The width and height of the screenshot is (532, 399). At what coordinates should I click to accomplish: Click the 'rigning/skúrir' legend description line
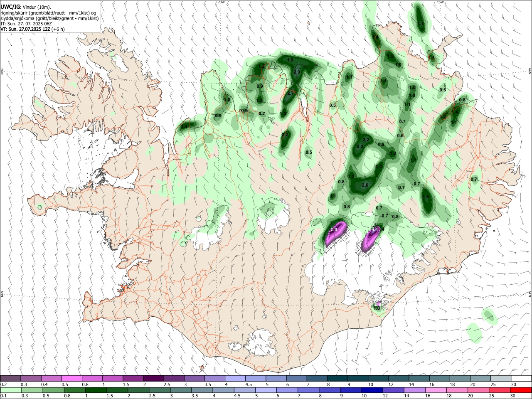click(48, 13)
